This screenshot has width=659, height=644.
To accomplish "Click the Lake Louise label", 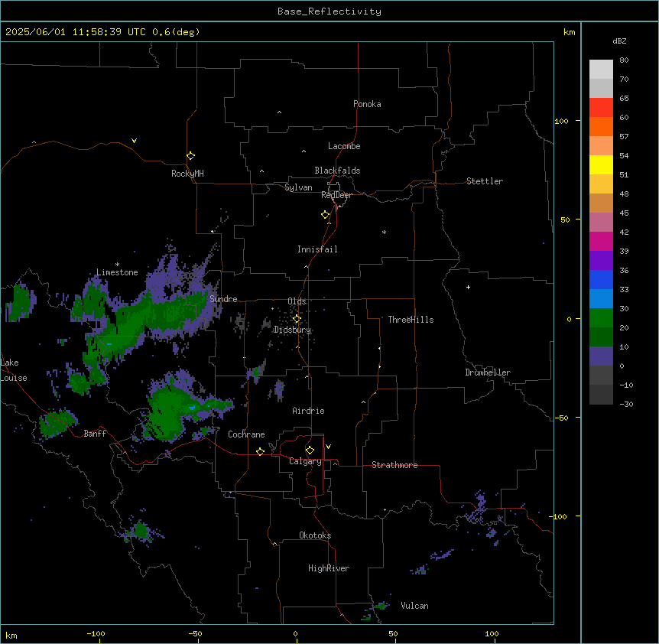I will tap(14, 370).
